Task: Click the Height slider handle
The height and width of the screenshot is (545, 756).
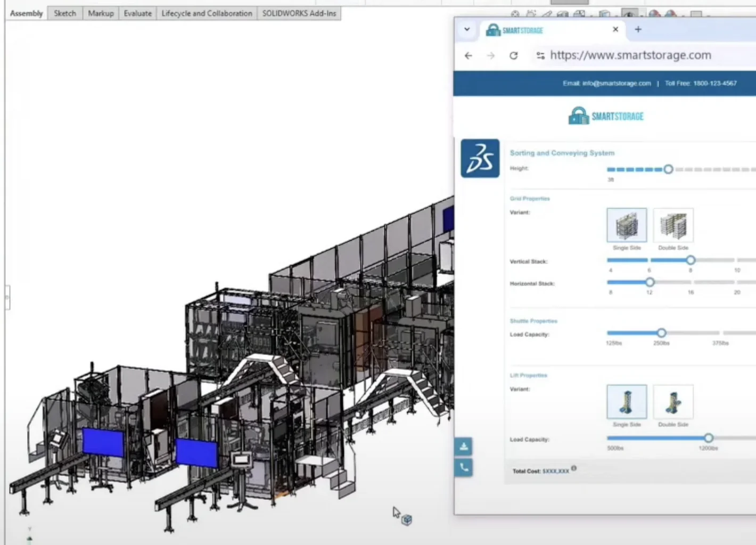Action: coord(668,169)
